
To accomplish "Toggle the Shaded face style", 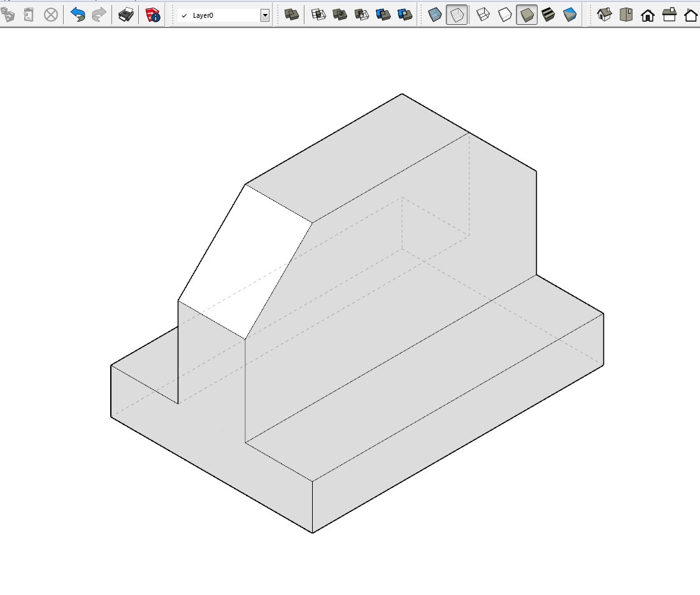I will pos(527,15).
